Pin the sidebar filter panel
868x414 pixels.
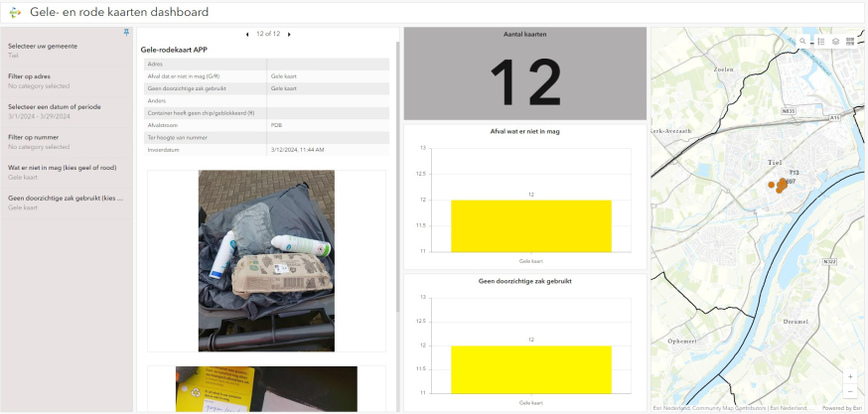click(126, 33)
